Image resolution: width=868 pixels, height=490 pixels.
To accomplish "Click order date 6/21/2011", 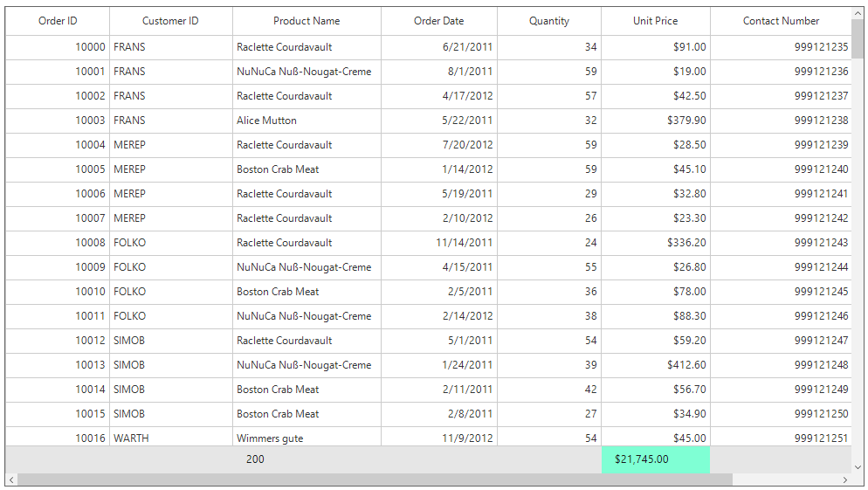I will pos(439,48).
